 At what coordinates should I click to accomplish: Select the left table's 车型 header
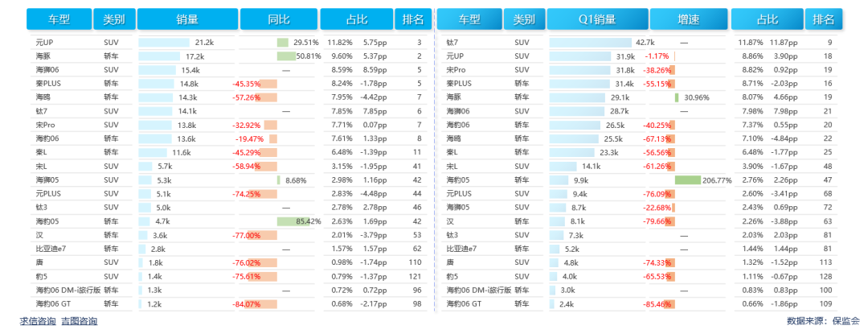click(x=58, y=19)
